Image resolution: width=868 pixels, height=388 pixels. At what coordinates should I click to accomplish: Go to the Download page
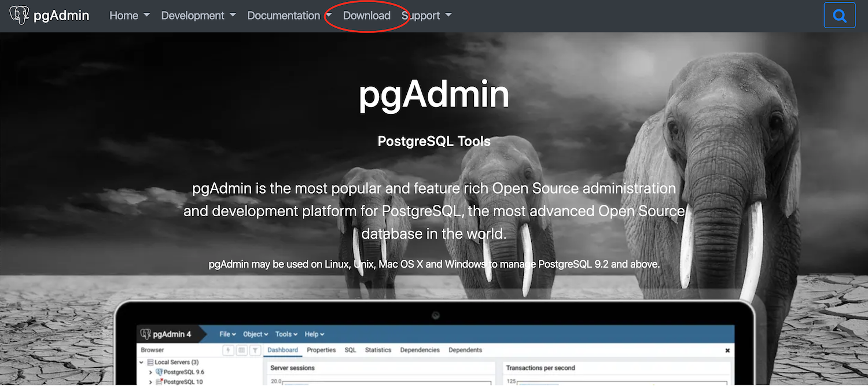(367, 16)
